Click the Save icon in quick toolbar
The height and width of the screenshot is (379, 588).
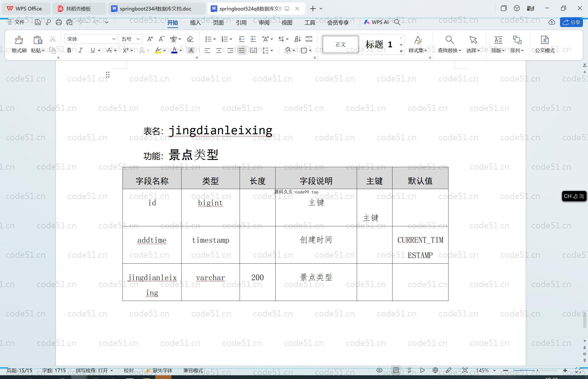click(37, 22)
